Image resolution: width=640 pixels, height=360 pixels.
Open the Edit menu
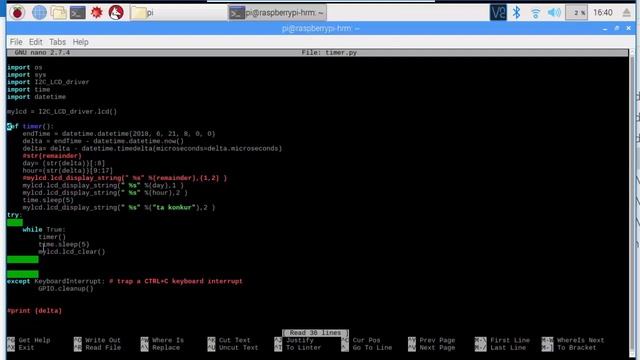click(x=36, y=42)
